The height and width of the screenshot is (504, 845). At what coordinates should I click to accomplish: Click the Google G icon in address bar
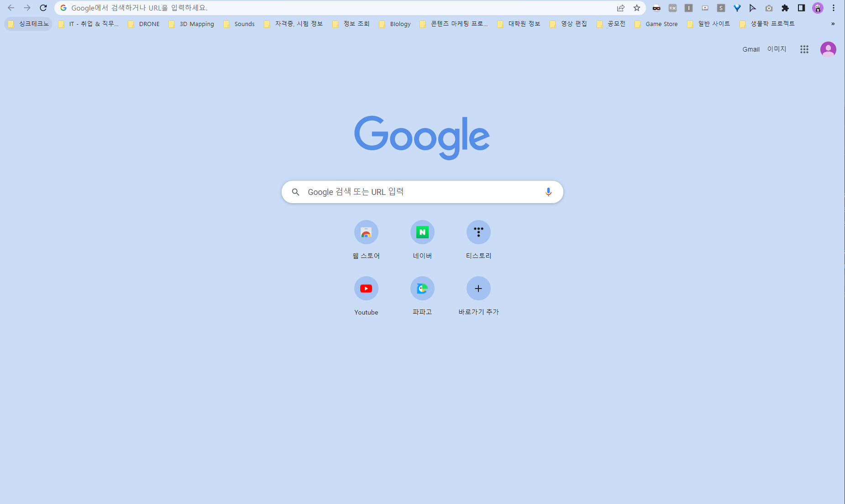[x=63, y=8]
